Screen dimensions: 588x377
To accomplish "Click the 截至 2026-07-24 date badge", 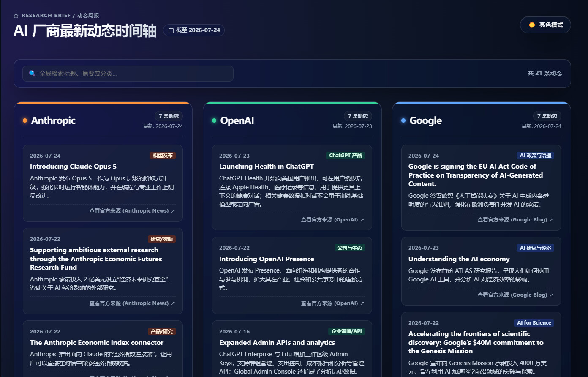I will tap(194, 30).
